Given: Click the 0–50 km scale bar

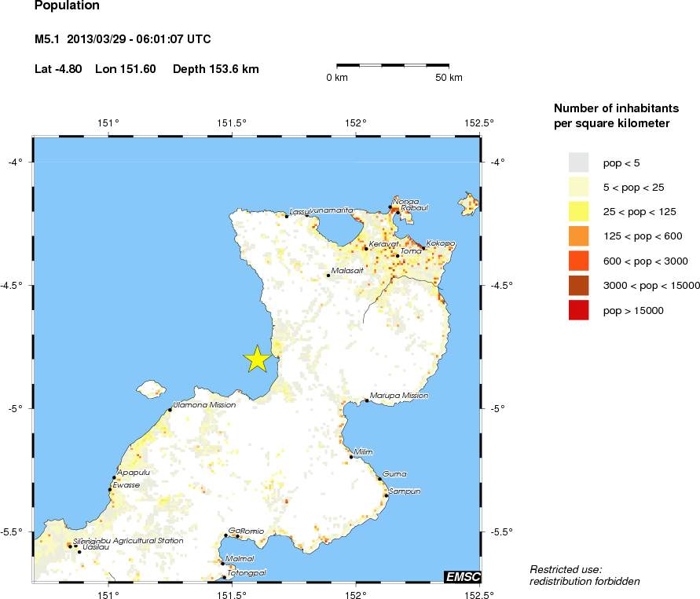Looking at the screenshot, I should pyautogui.click(x=394, y=66).
